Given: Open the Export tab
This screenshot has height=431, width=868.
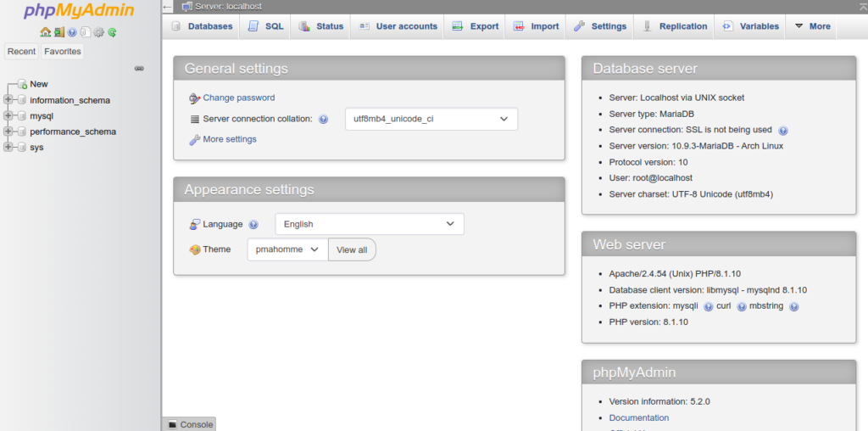Looking at the screenshot, I should coord(476,26).
